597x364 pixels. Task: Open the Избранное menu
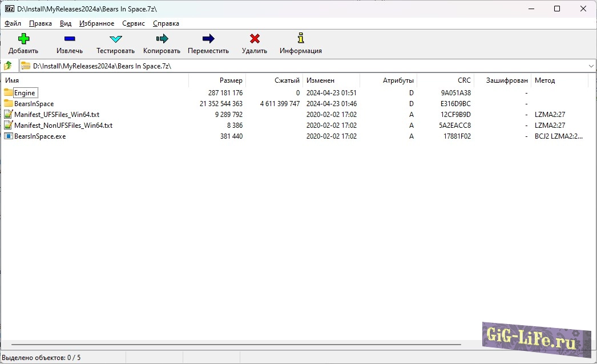click(x=96, y=23)
